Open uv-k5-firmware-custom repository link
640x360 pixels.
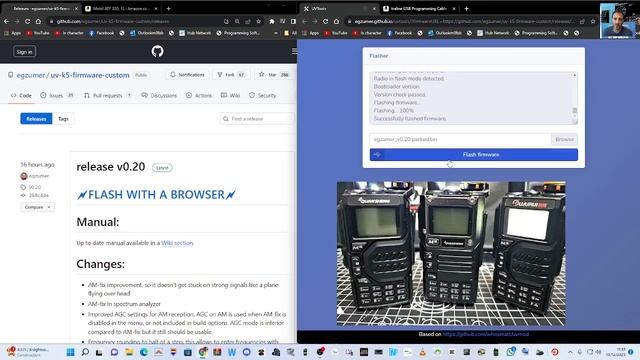pos(90,75)
